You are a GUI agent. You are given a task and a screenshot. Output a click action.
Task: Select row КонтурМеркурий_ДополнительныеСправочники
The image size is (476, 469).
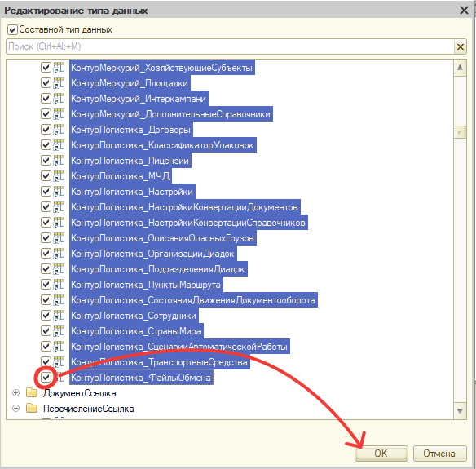171,114
